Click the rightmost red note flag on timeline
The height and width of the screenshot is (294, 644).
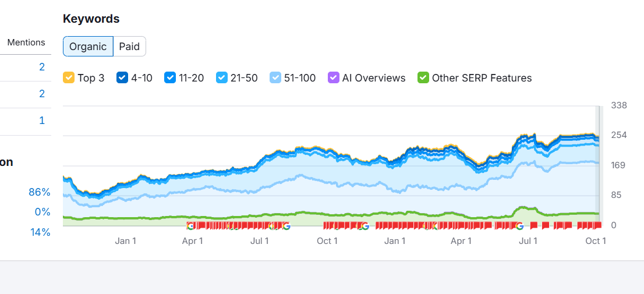click(596, 225)
